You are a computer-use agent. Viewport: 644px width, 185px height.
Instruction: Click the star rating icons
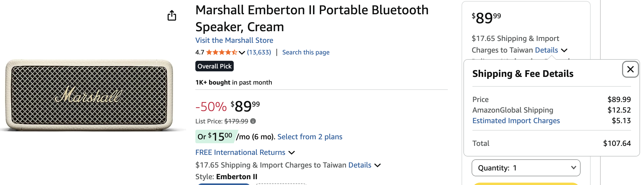(221, 52)
